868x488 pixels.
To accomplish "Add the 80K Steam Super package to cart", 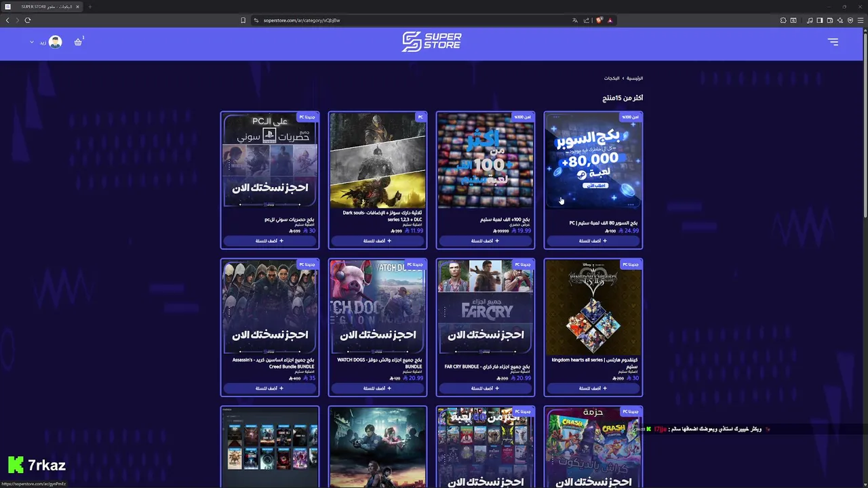I will point(593,241).
